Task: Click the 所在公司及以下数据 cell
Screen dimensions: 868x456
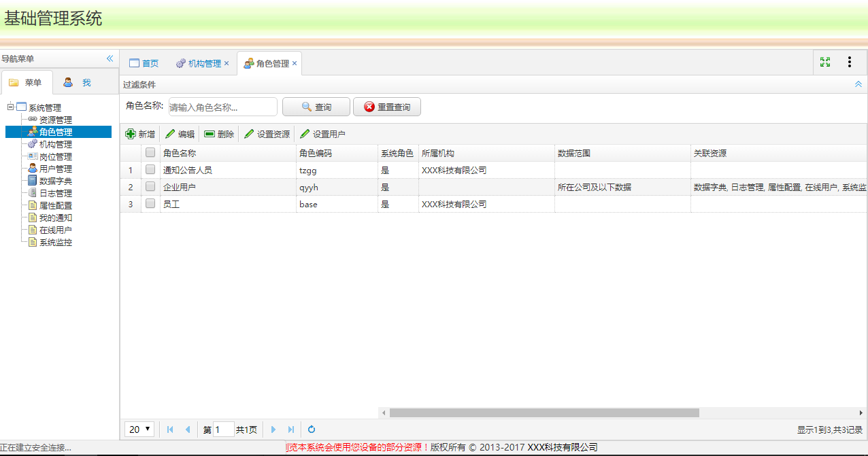Action: click(x=622, y=187)
